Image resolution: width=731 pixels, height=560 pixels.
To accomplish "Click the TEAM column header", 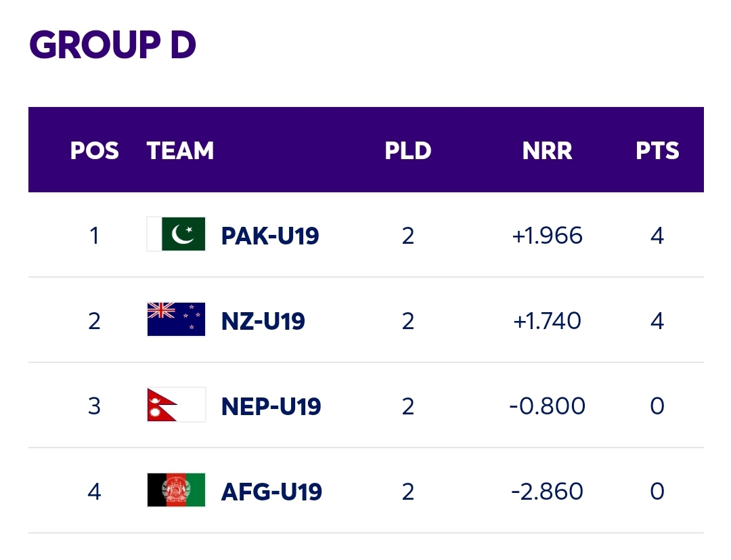I will click(181, 150).
